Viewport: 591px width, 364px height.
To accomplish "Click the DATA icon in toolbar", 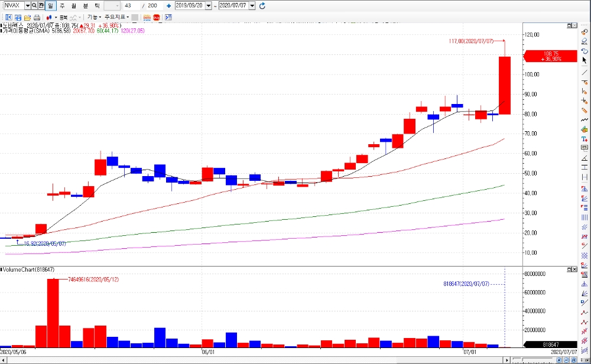I will point(147,17).
